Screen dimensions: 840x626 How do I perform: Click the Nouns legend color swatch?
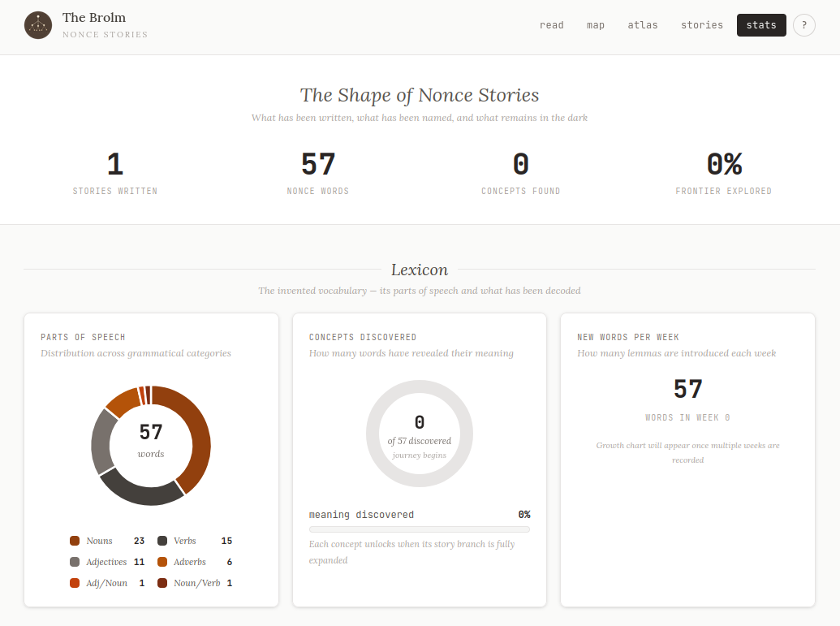[75, 541]
